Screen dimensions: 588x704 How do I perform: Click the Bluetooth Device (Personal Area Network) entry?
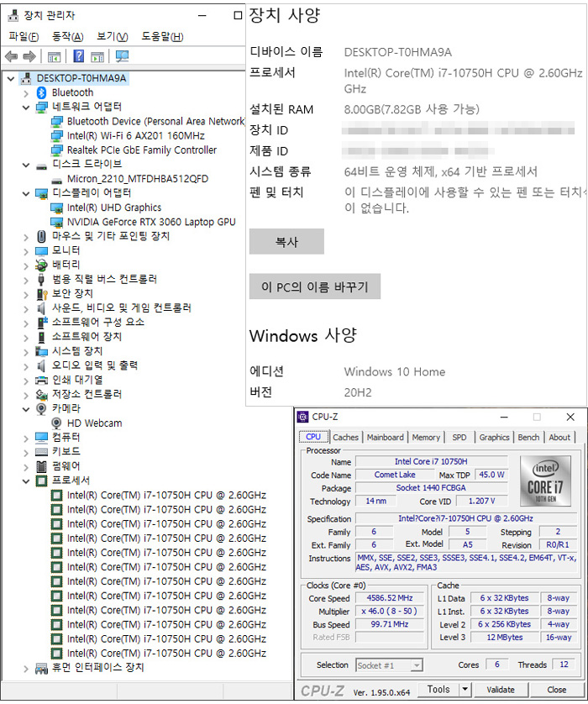click(155, 121)
